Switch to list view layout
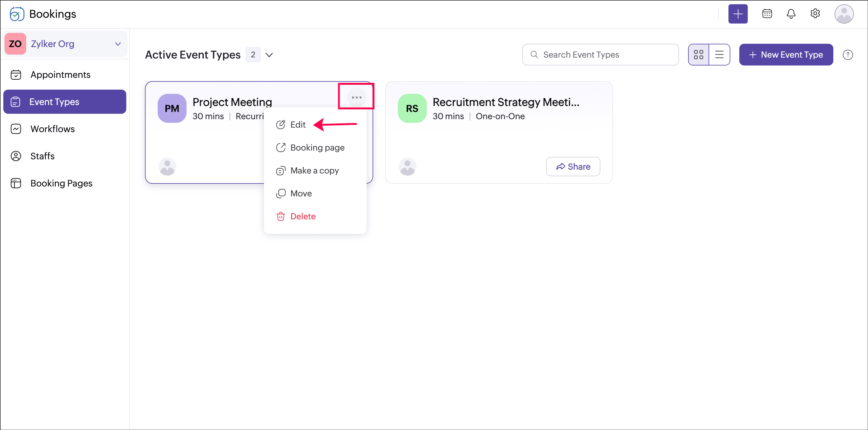Image resolution: width=868 pixels, height=430 pixels. click(x=719, y=55)
